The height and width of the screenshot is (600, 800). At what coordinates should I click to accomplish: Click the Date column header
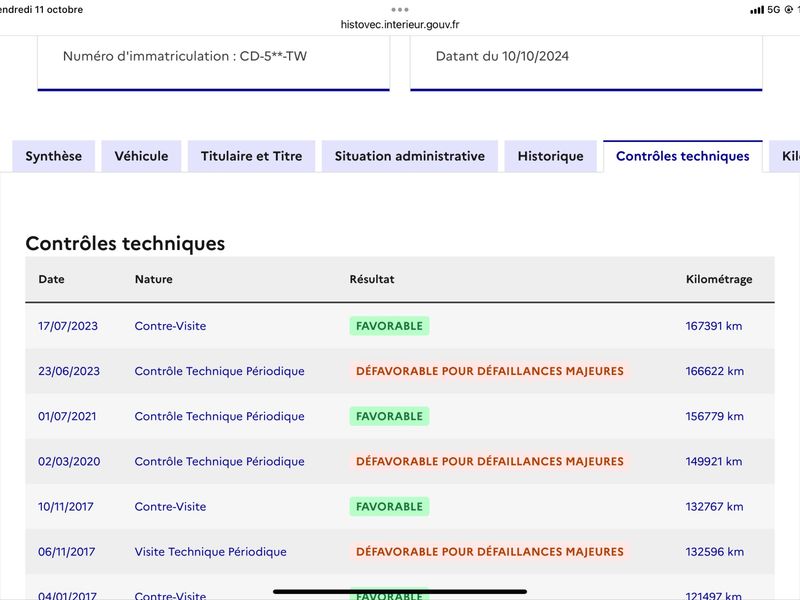(x=52, y=279)
